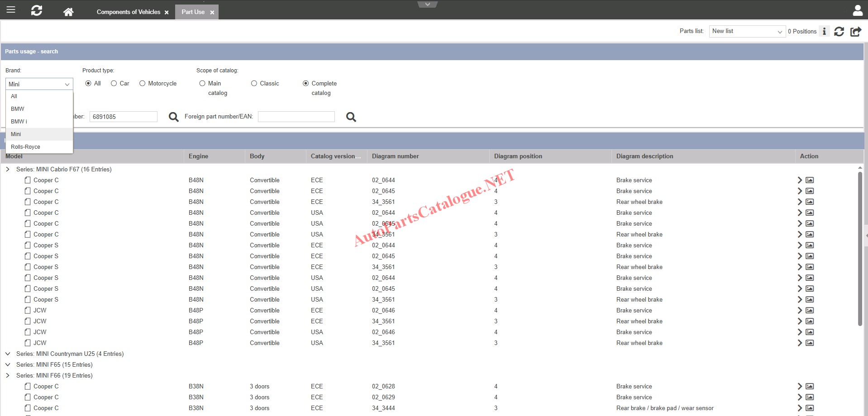The width and height of the screenshot is (868, 416).
Task: Select the Motorcycle product type
Action: [x=143, y=83]
